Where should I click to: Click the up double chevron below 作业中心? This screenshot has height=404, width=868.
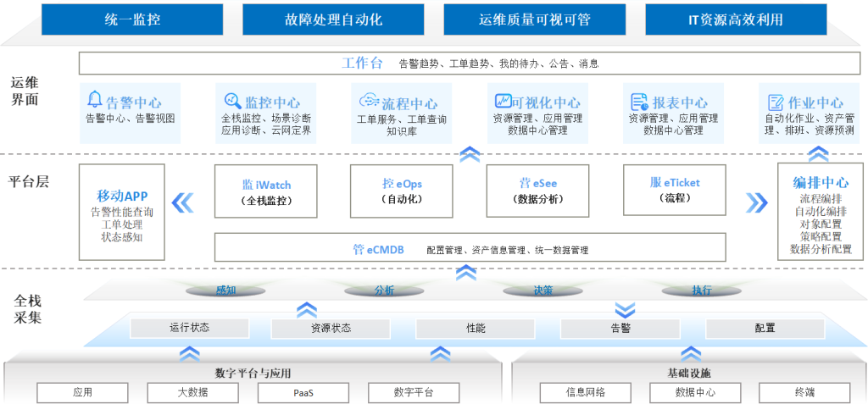(x=818, y=153)
